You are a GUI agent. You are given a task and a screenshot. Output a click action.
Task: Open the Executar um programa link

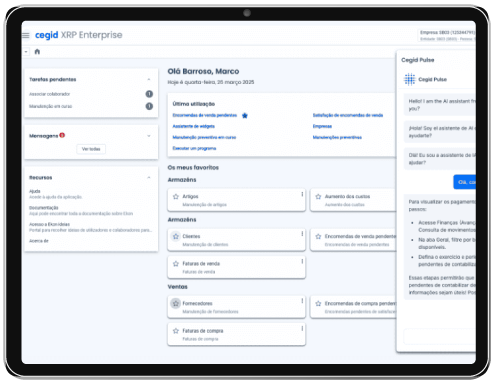coord(194,148)
